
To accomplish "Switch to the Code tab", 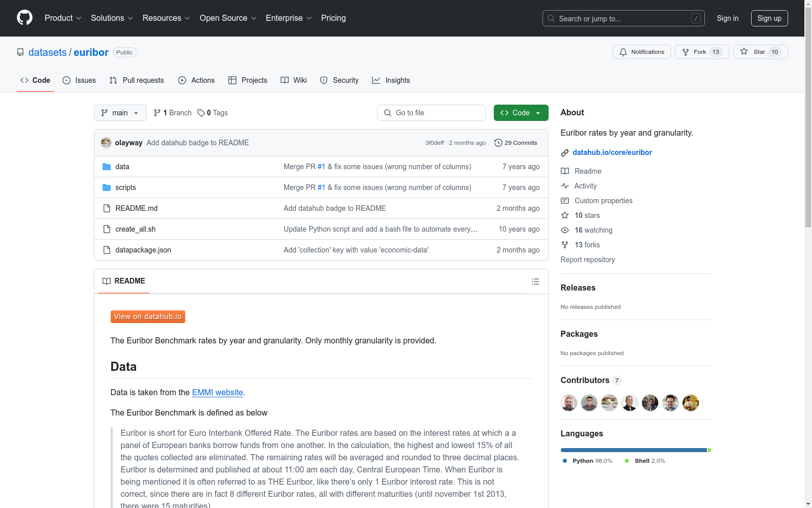I will [36, 80].
